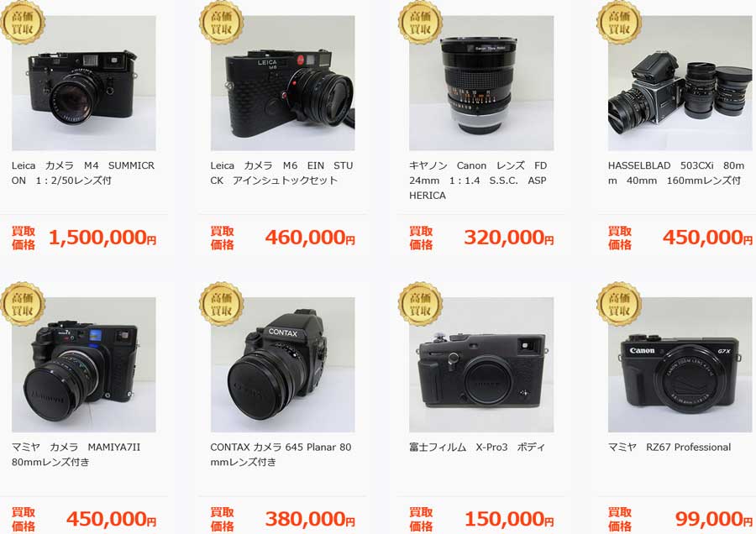Open the Leica M6 EIN STUCK photo
Image resolution: width=756 pixels, height=534 pixels.
coord(282,83)
